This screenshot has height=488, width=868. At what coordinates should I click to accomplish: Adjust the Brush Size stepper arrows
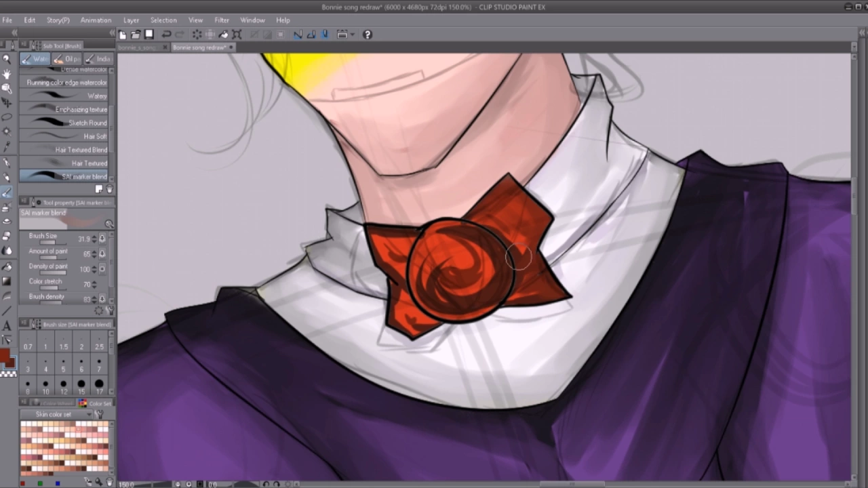94,239
